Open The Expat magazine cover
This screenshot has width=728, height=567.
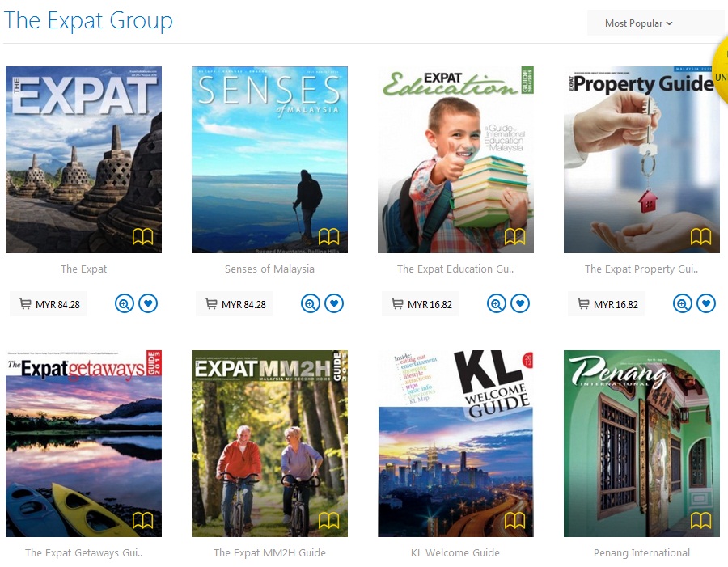point(83,159)
